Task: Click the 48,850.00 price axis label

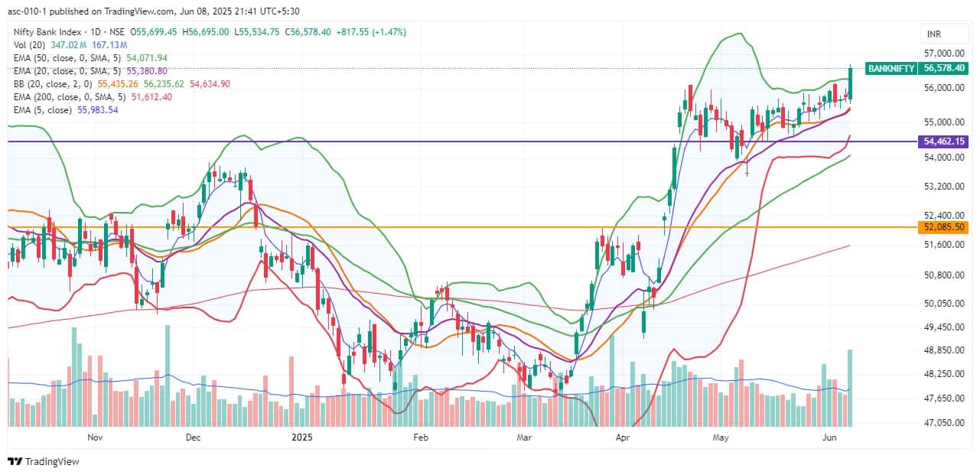Action: click(x=943, y=350)
